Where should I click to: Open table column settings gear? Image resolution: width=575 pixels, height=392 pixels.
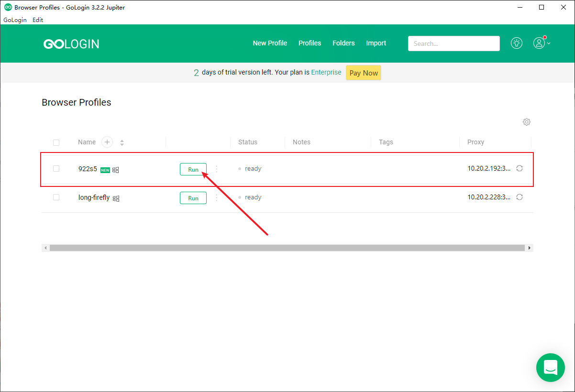point(527,122)
